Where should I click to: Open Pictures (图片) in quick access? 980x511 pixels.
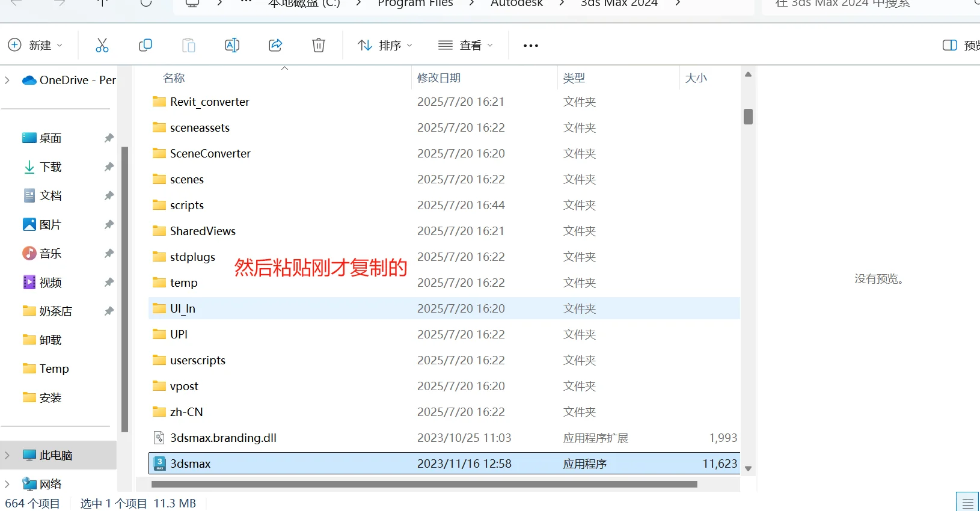click(42, 224)
